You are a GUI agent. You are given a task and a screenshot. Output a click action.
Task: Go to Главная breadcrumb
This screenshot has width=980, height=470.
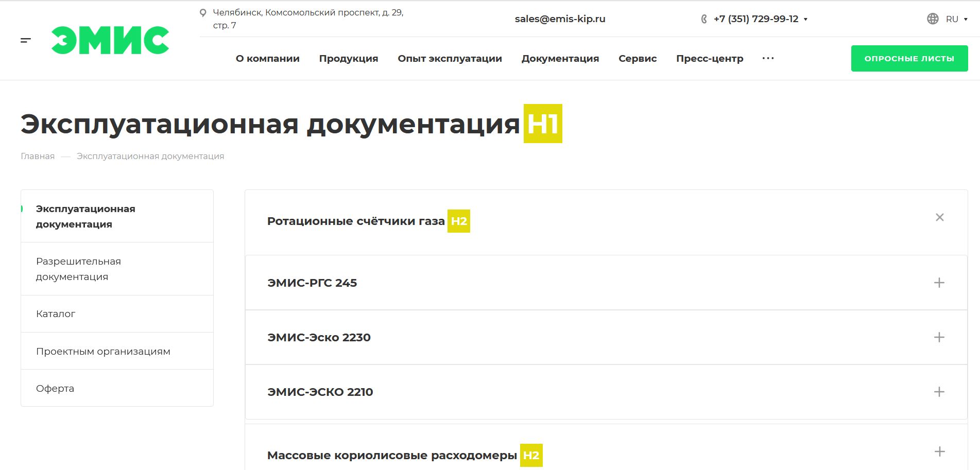coord(38,156)
